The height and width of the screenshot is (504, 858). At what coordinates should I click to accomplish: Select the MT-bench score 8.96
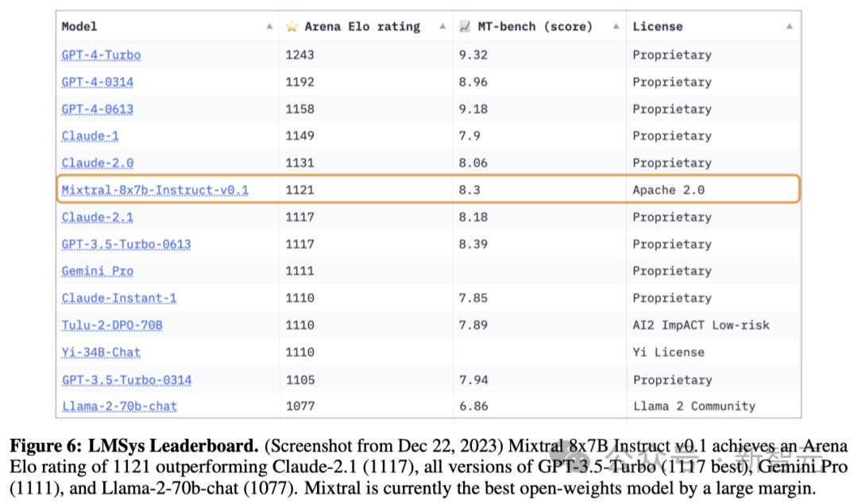point(473,82)
